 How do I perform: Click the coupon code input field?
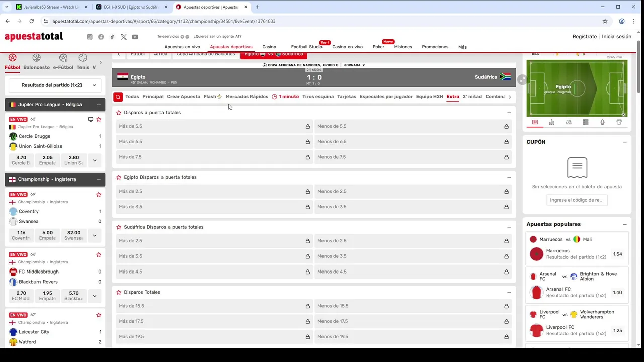point(577,200)
